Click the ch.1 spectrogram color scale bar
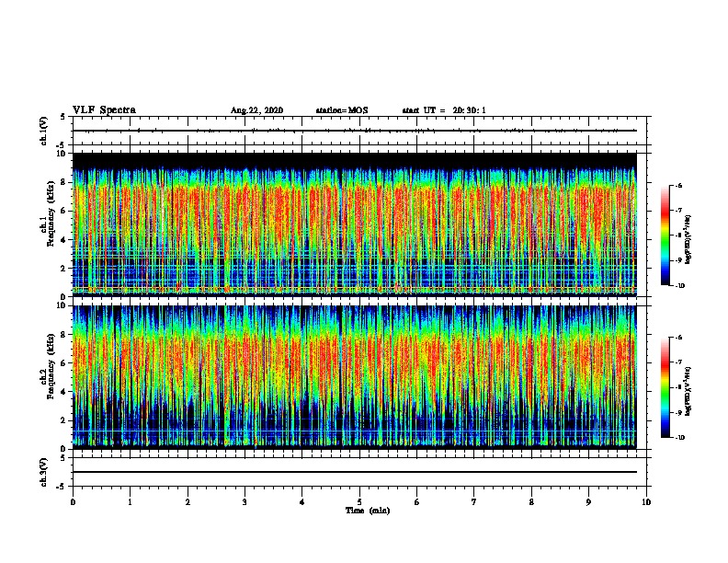The height and width of the screenshot is (563, 728). (x=665, y=236)
